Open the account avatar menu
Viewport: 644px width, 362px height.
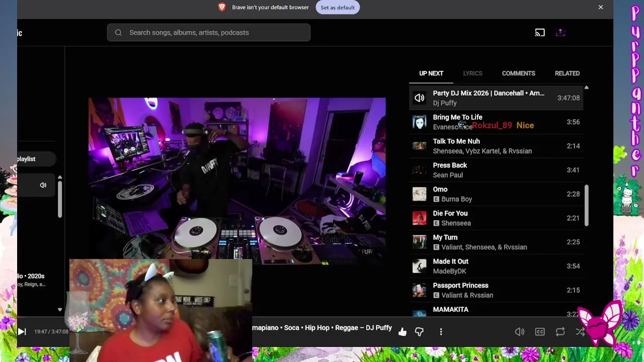(x=561, y=33)
